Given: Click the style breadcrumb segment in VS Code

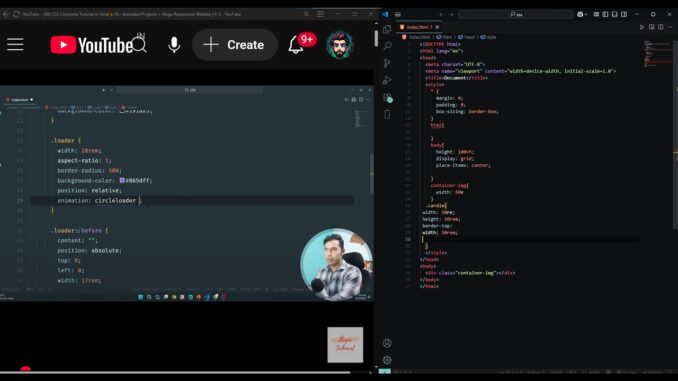Looking at the screenshot, I should coord(488,37).
